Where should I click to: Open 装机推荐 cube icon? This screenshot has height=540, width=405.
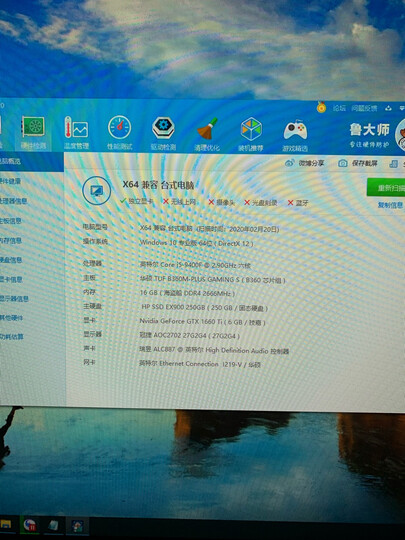(251, 134)
